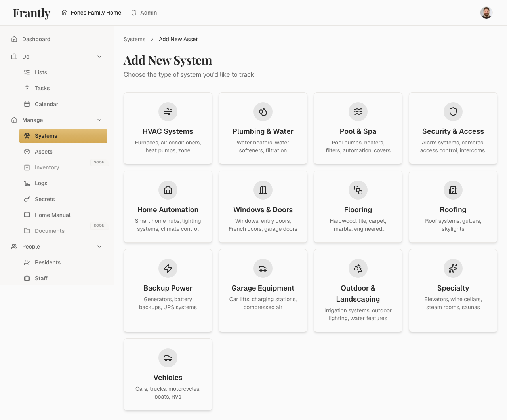Select the Inventory item marked SOON
The width and height of the screenshot is (507, 420).
click(46, 167)
